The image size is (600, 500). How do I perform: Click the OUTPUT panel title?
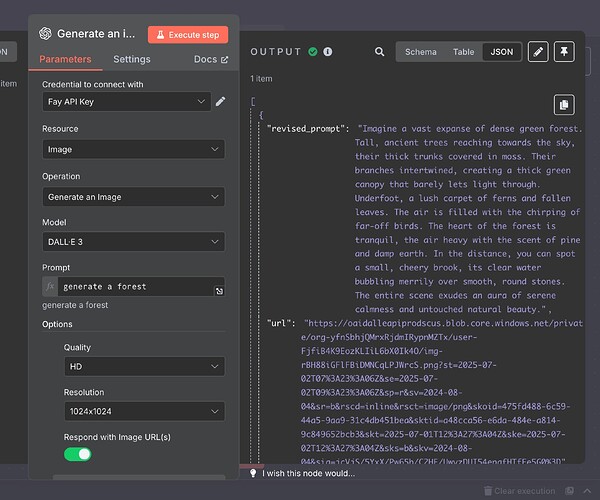click(x=276, y=52)
